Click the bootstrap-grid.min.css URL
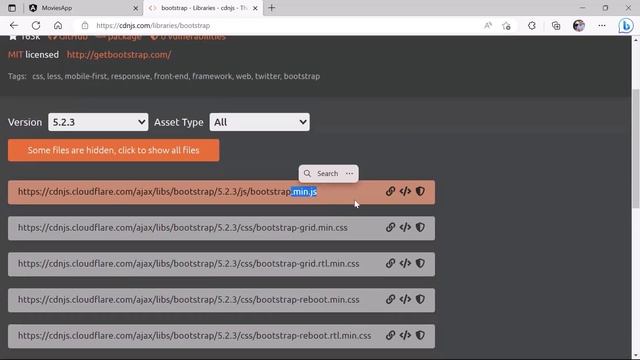Image resolution: width=640 pixels, height=360 pixels. tap(182, 227)
